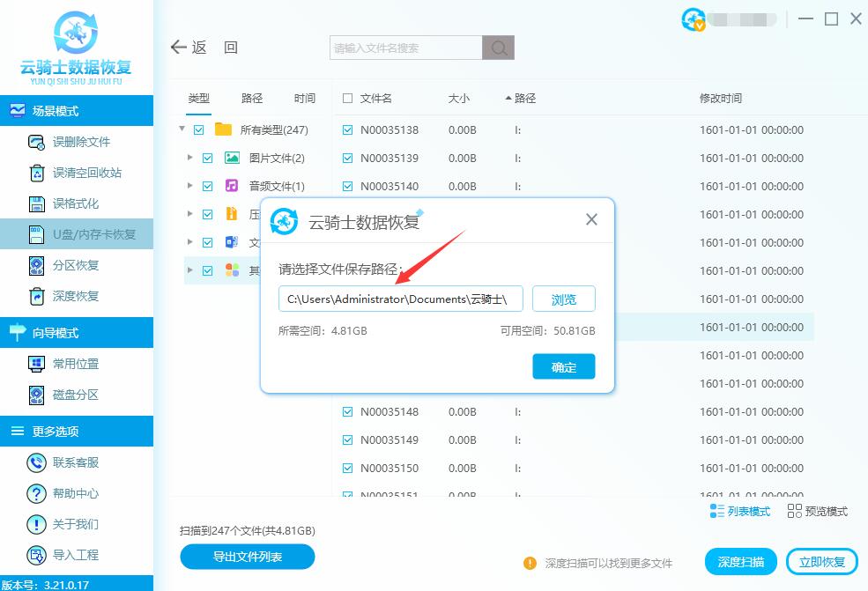Switch to the 时间 tab
Screen dimensions: 868x591
click(305, 99)
